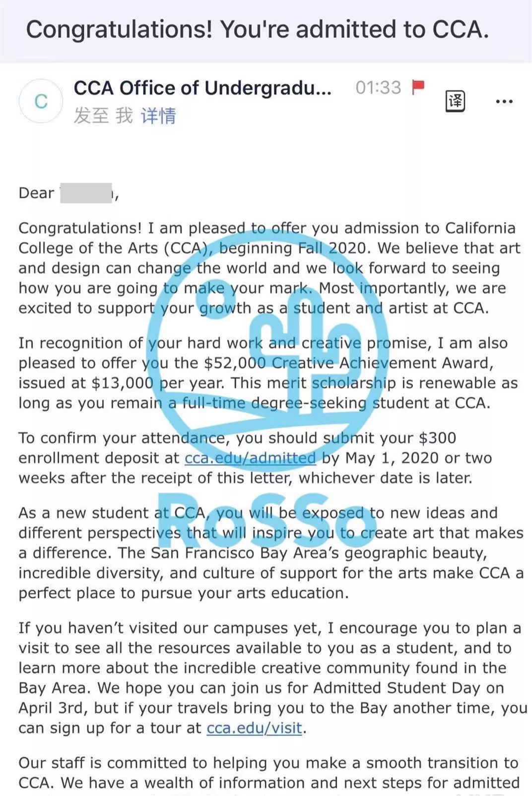Tap the sender avatar with letter C
This screenshot has height=796, width=532.
click(41, 101)
